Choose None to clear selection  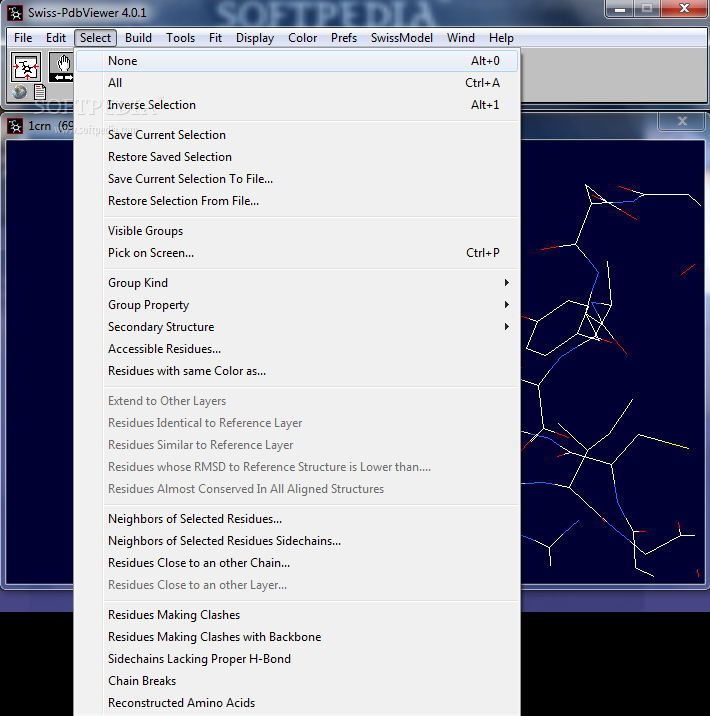(297, 61)
